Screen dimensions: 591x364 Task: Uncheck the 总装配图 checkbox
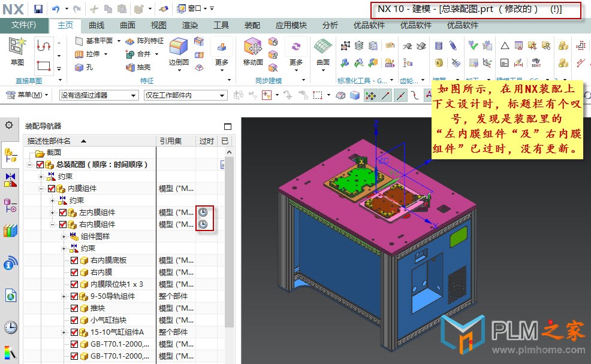tap(40, 165)
